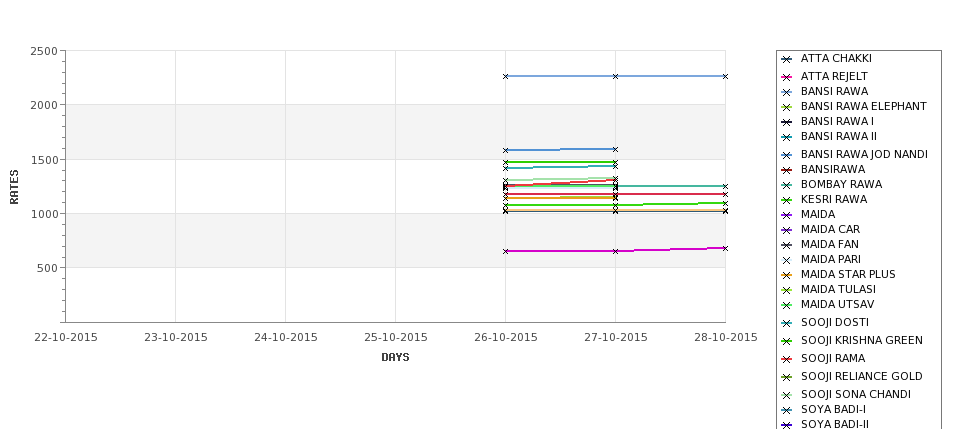Click the DAYS axis title

(395, 357)
